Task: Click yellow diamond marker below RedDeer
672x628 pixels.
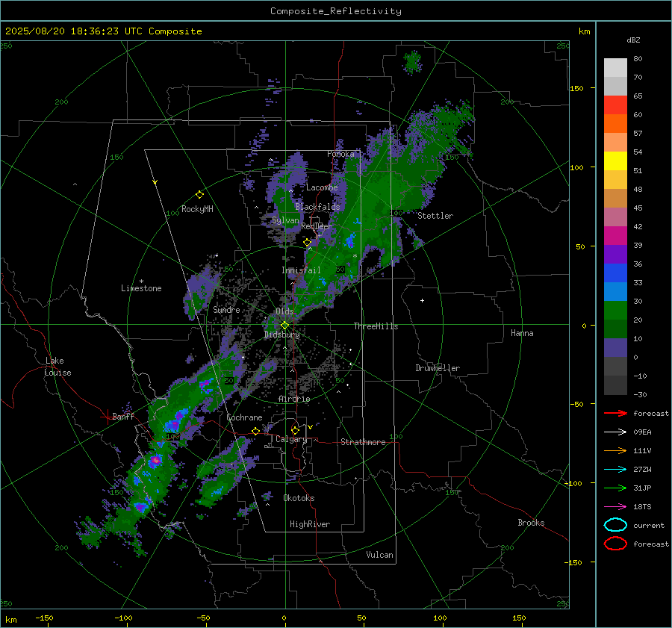Action: coord(308,243)
